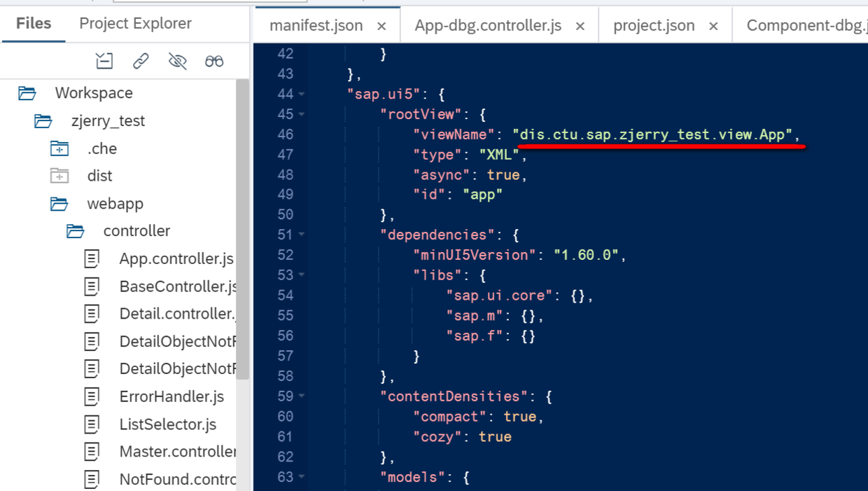Screen dimensions: 868x491
Task: Switch to the Project Explorer tab
Action: click(x=135, y=23)
